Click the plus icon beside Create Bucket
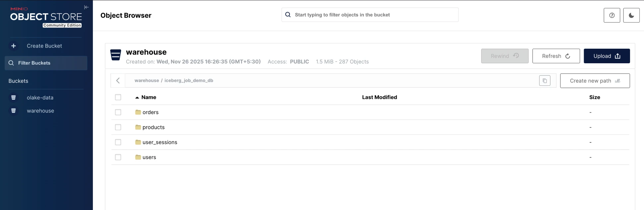The image size is (644, 210). (x=14, y=46)
